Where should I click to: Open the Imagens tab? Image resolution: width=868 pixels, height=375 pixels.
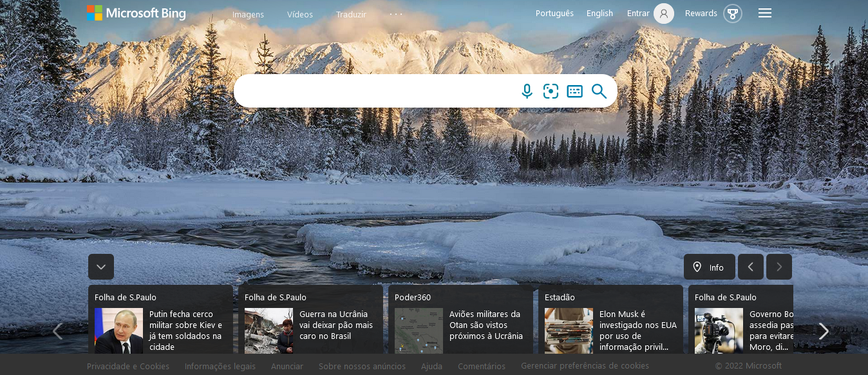pyautogui.click(x=248, y=14)
